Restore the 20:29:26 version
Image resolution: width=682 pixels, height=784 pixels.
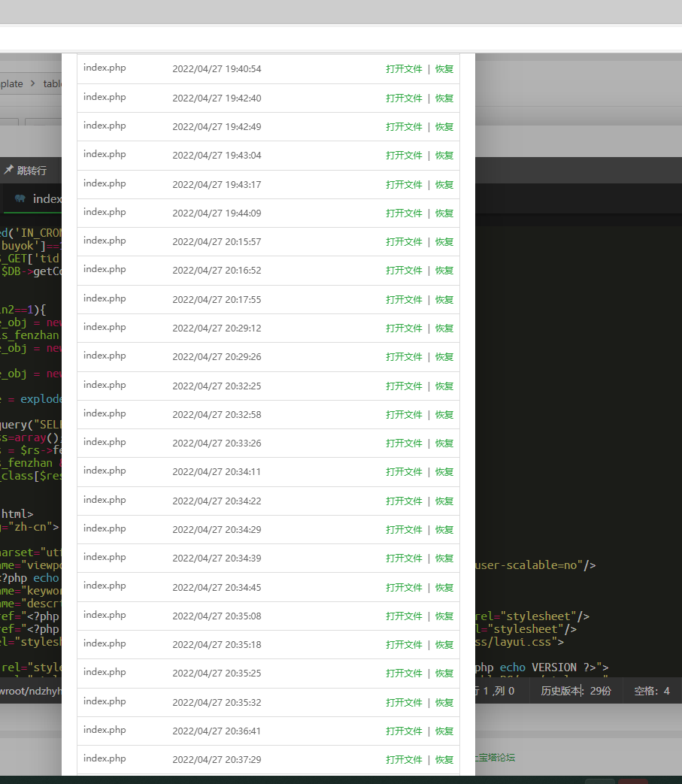tap(444, 357)
